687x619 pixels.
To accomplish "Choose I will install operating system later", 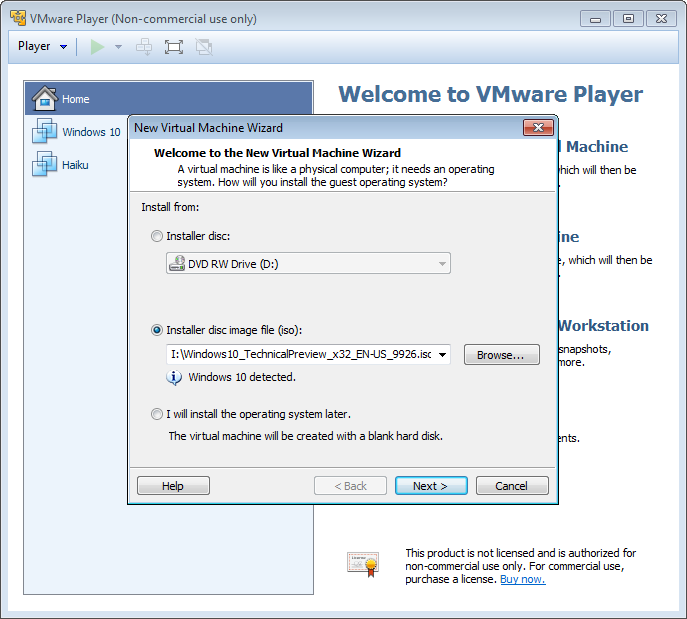I will point(156,414).
